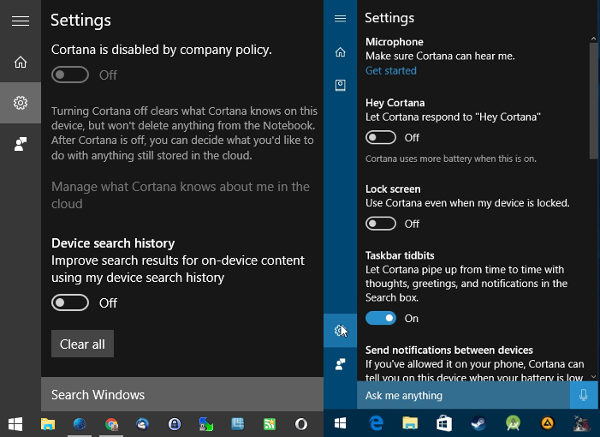Screen dimensions: 600x437
Task: Click the Microphone heading
Action: (394, 42)
